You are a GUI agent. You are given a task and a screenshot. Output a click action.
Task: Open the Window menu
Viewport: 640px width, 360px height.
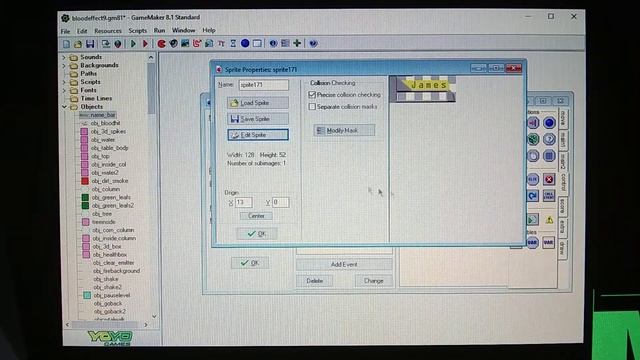tap(183, 30)
